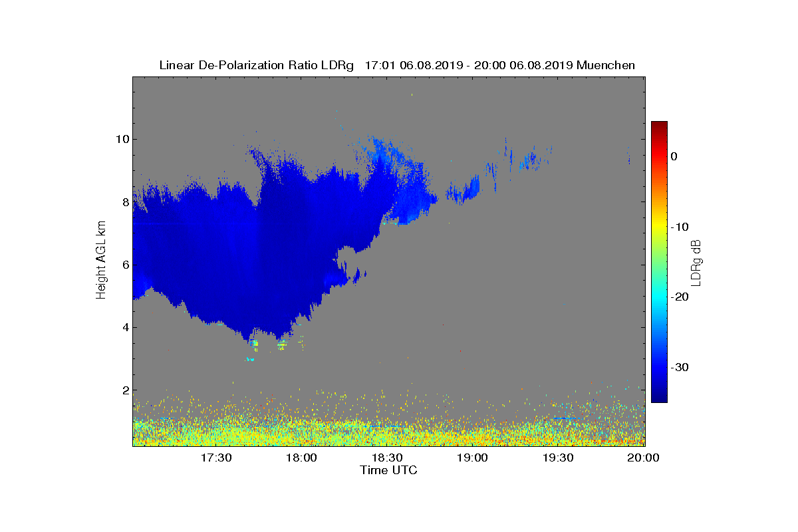Click the 4 km height label
This screenshot has width=798, height=532.
pyautogui.click(x=124, y=327)
